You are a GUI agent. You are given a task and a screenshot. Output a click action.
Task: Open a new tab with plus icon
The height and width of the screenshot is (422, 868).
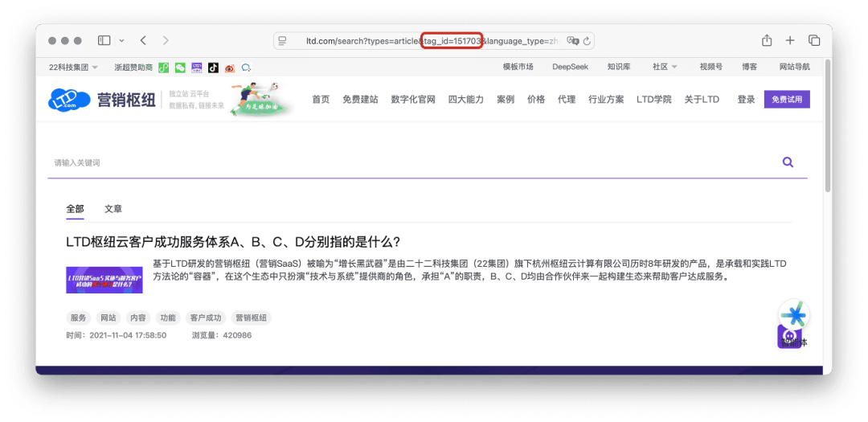[790, 40]
